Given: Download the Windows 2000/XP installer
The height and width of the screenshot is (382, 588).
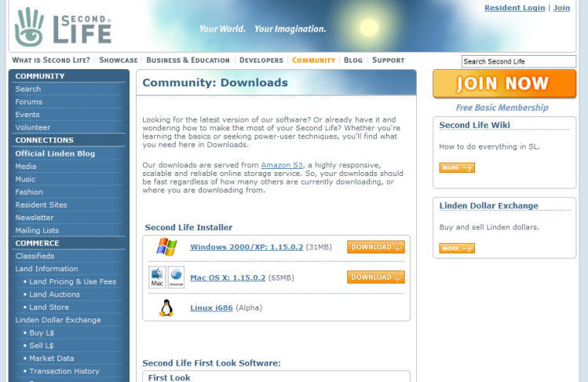Looking at the screenshot, I should click(x=376, y=247).
